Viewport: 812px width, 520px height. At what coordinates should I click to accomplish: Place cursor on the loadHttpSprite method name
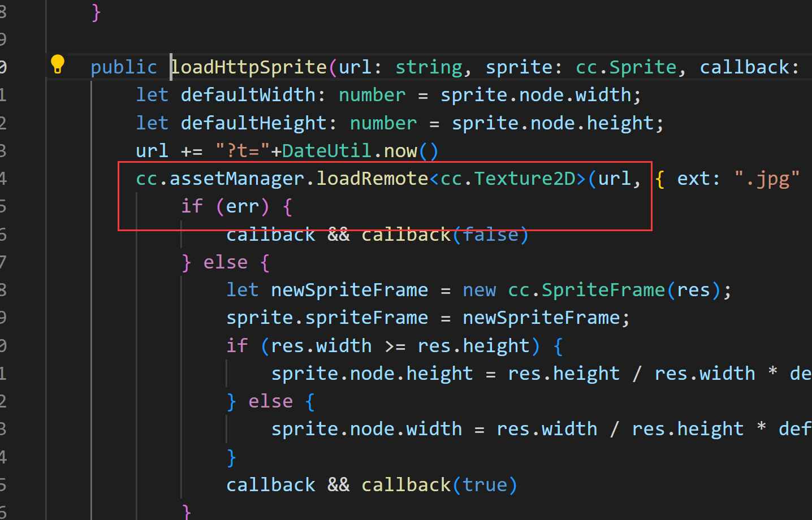tap(249, 67)
